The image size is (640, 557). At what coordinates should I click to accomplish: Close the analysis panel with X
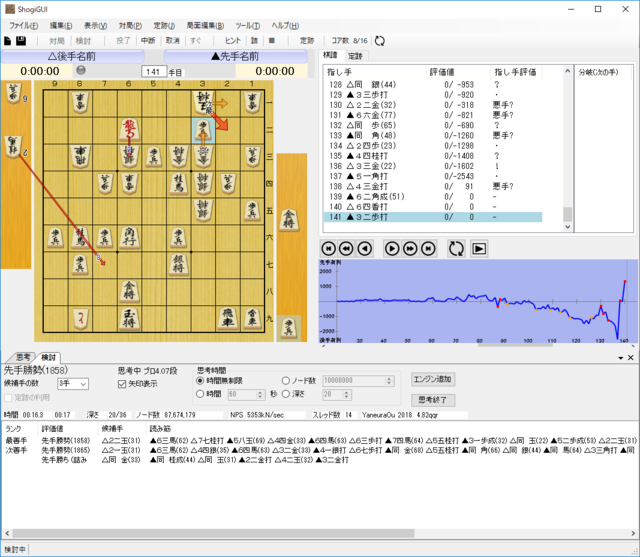[x=631, y=357]
